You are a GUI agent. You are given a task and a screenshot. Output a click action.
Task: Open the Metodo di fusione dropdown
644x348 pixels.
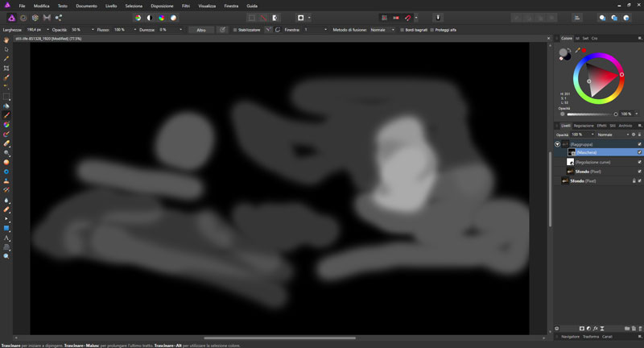coord(382,30)
